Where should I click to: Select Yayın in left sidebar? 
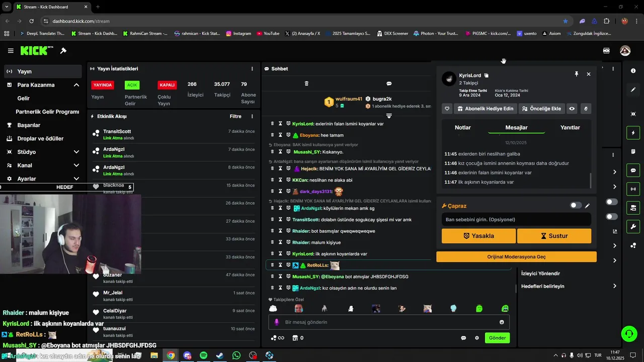point(42,71)
